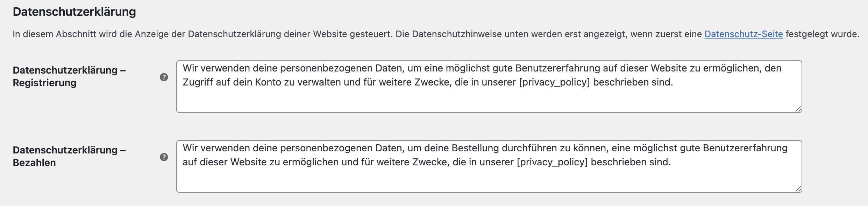
Task: Click the word Bestellung in Bezahlen text
Action: pos(475,148)
